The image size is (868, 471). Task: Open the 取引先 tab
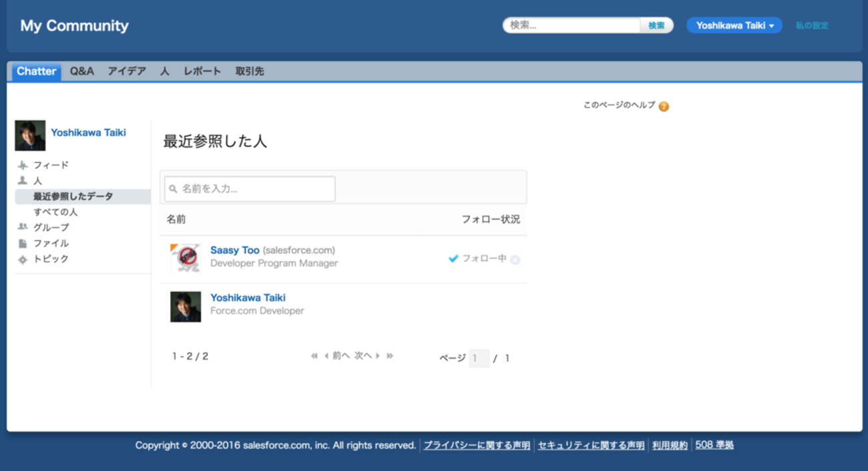click(250, 71)
